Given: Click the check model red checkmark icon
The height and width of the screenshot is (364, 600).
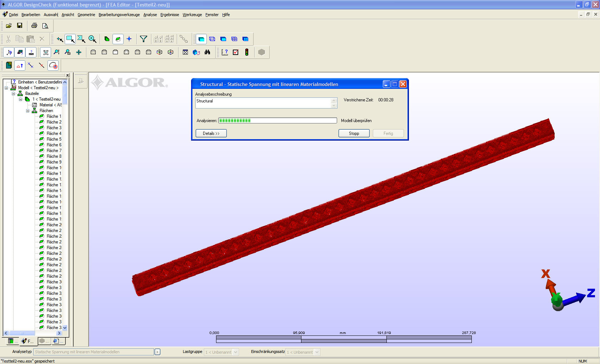Looking at the screenshot, I should [x=236, y=52].
